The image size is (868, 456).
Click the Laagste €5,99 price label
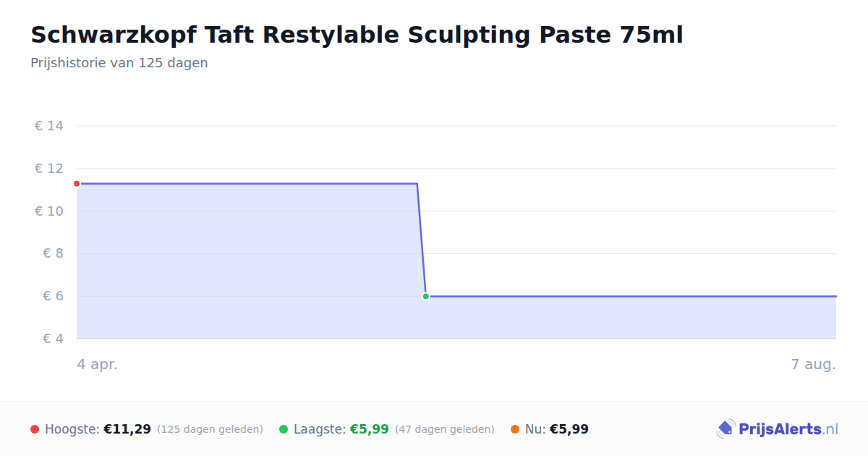[341, 429]
